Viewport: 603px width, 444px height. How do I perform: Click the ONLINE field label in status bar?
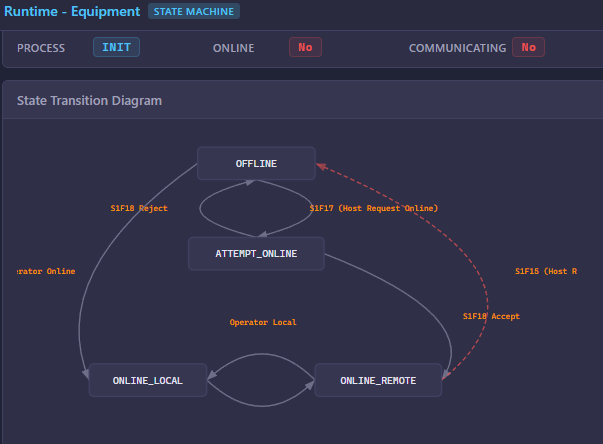point(233,48)
